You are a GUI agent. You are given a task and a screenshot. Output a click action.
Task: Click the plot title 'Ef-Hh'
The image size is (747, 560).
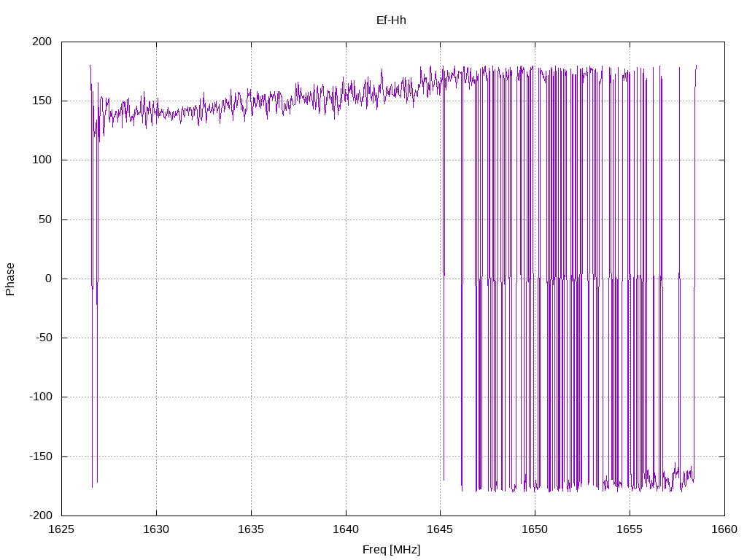[x=391, y=20]
